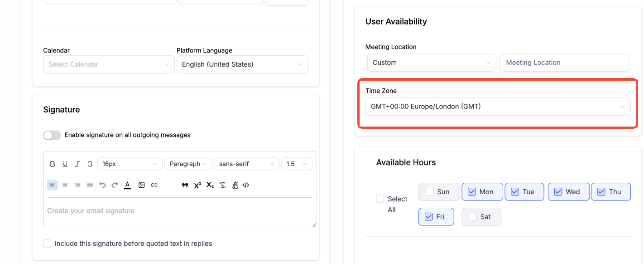Focus the Meeting Location text field

click(x=564, y=63)
